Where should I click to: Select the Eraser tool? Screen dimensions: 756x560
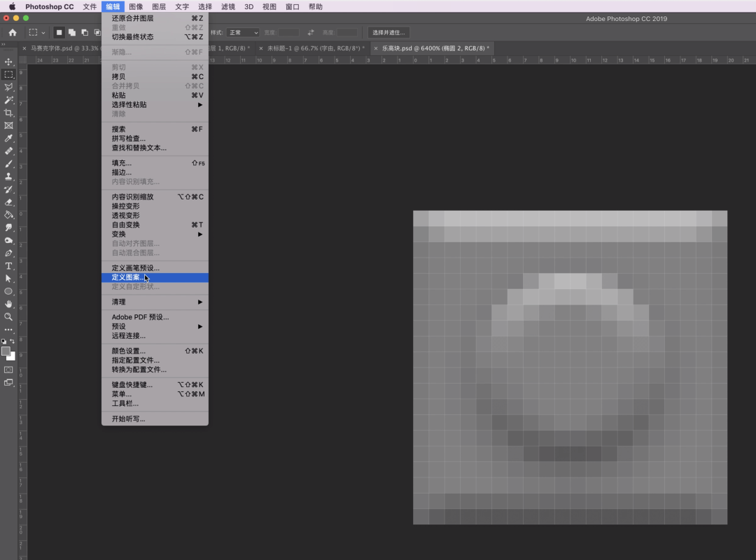click(x=8, y=202)
